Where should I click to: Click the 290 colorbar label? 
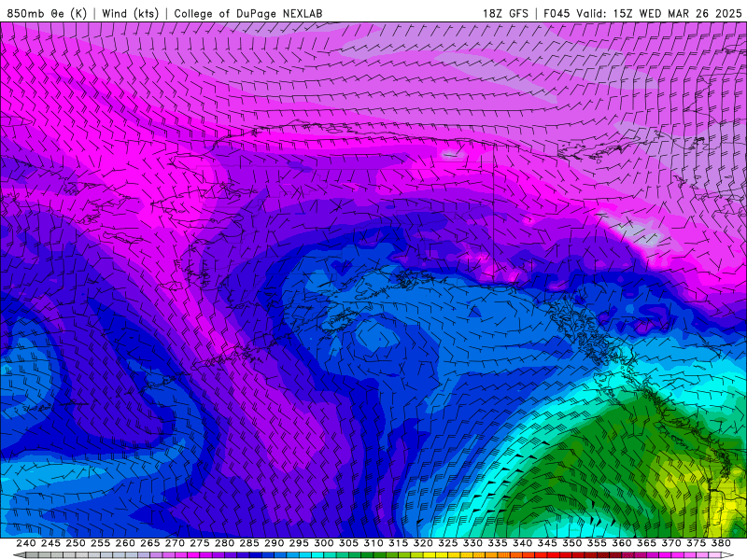tap(274, 543)
